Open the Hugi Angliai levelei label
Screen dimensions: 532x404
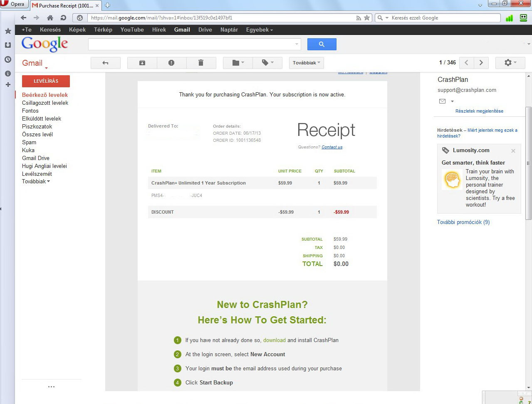tap(45, 166)
